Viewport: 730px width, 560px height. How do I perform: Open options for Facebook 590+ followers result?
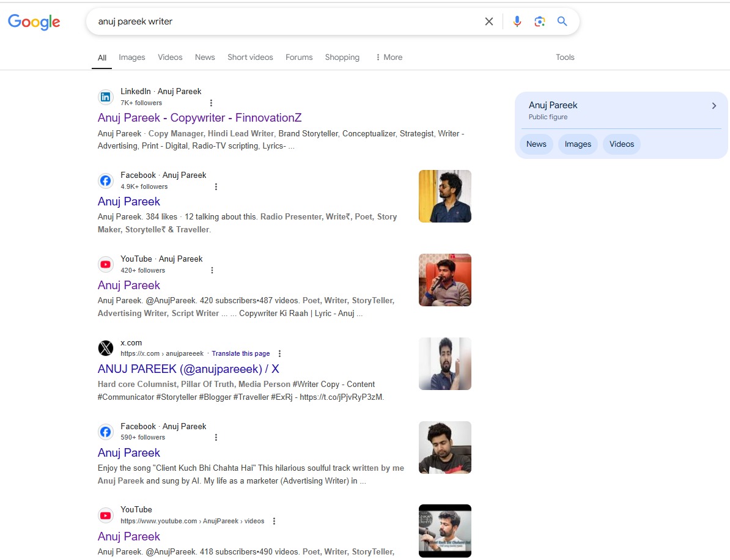tap(216, 438)
